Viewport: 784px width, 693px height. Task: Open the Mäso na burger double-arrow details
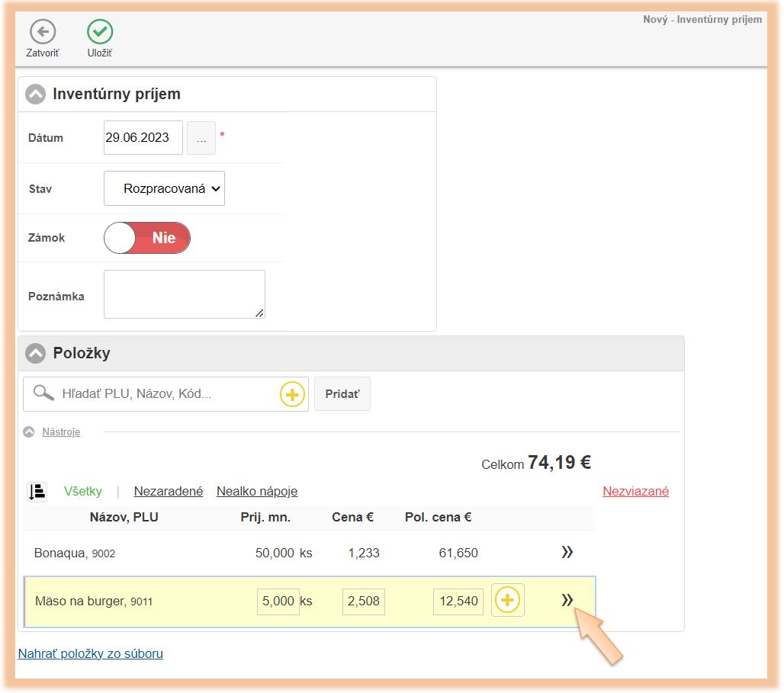[x=567, y=601]
